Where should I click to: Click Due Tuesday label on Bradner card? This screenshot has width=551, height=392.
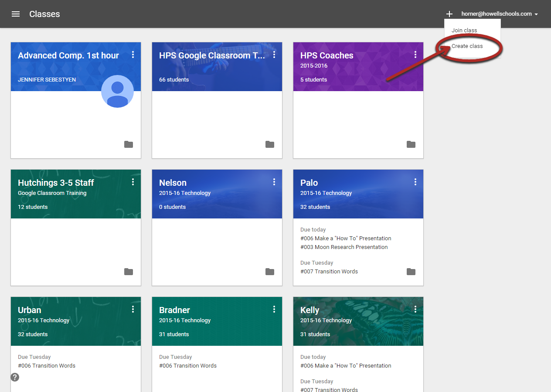pos(176,357)
